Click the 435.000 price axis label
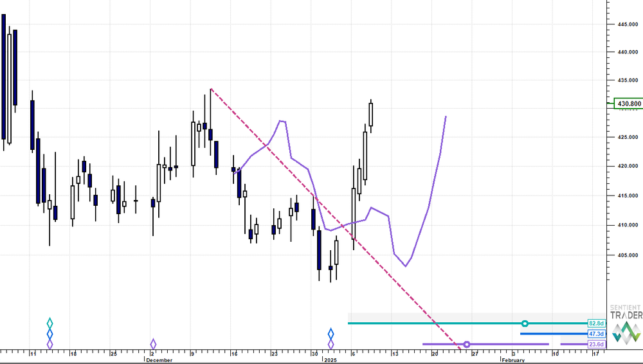Viewport: 643px width, 364px height. [x=628, y=80]
